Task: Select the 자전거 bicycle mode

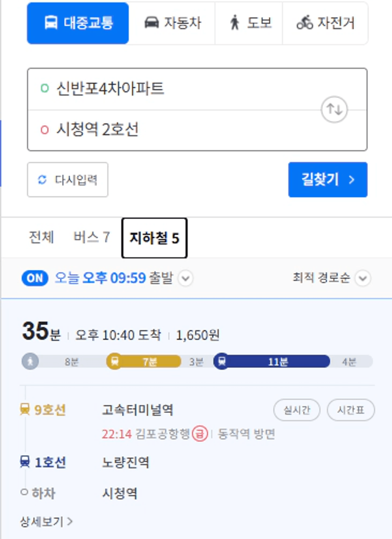Action: click(325, 23)
